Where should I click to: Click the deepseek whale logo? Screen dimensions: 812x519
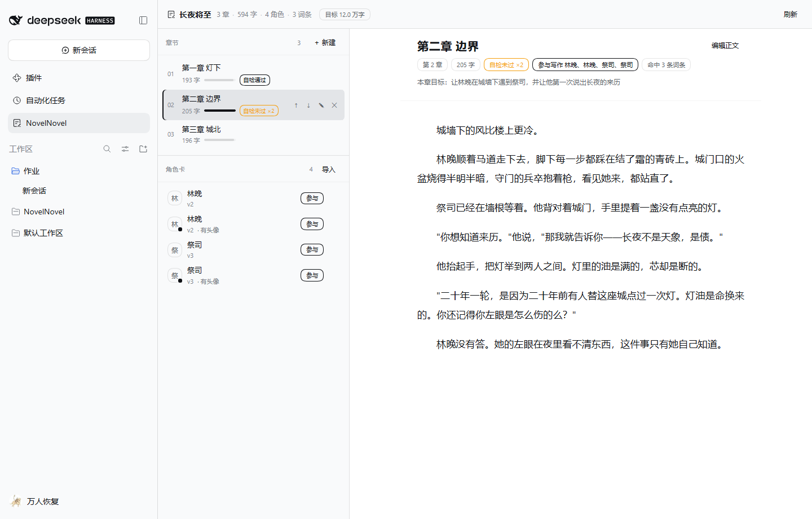(x=16, y=20)
